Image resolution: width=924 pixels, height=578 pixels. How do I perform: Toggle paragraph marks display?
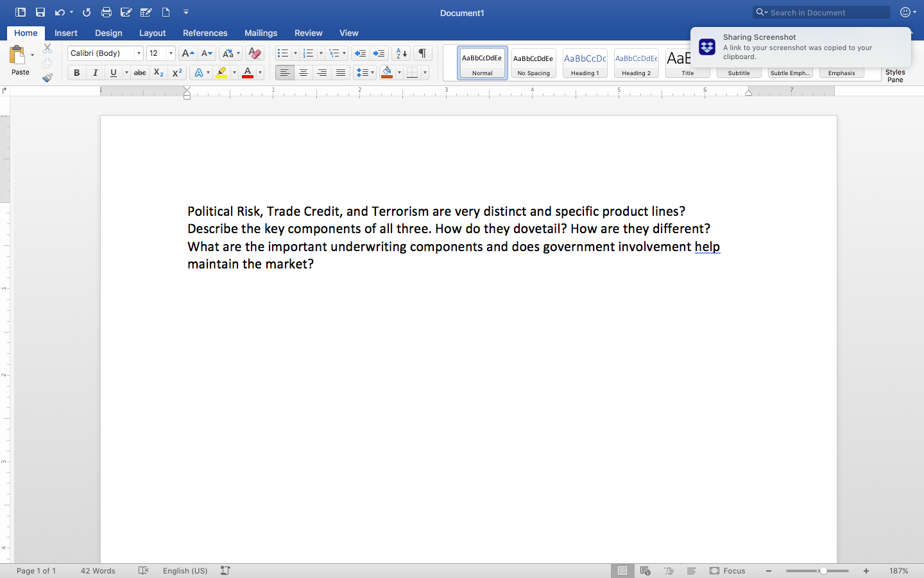coord(422,53)
